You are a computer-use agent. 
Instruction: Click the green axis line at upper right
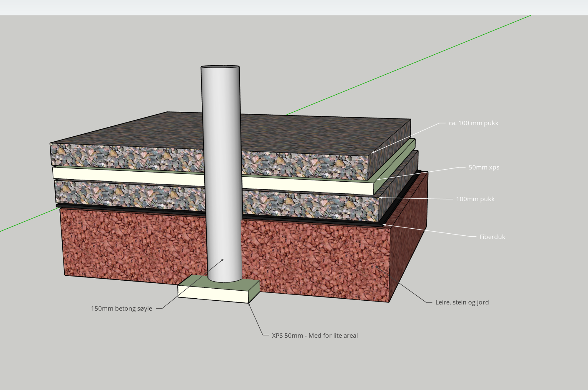[x=441, y=51]
